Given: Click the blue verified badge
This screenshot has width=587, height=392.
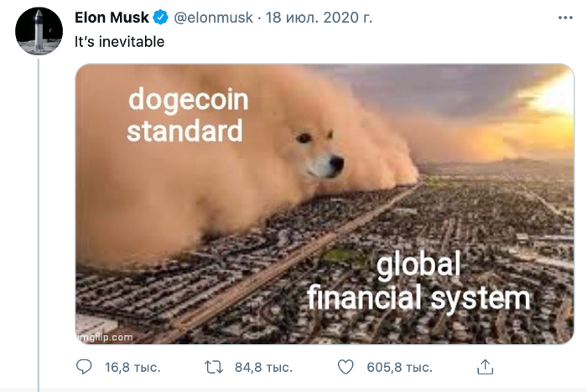Looking at the screenshot, I should [x=161, y=18].
